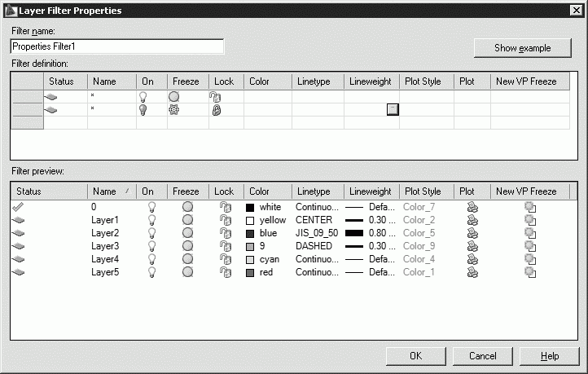The height and width of the screenshot is (374, 588).
Task: Click the New VP Freeze icon for Layer3
Action: (x=529, y=246)
